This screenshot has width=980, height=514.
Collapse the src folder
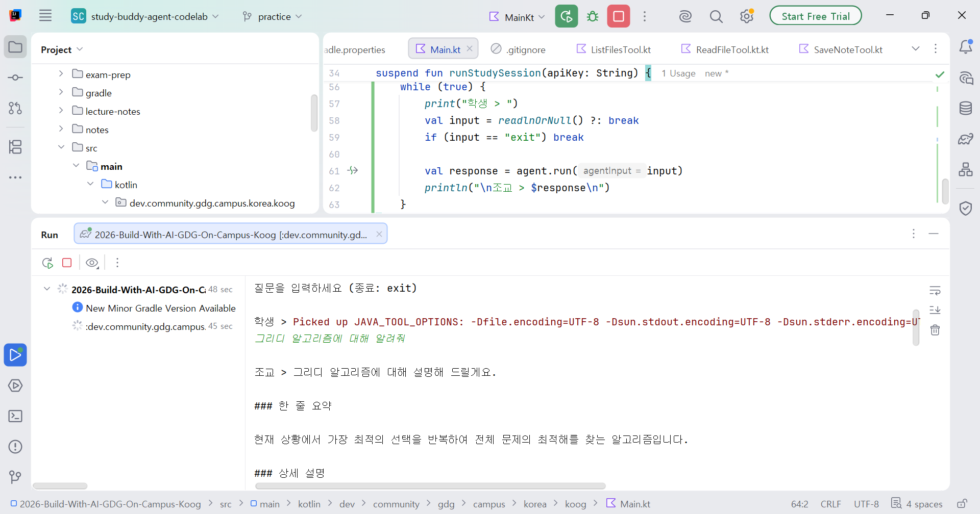61,147
